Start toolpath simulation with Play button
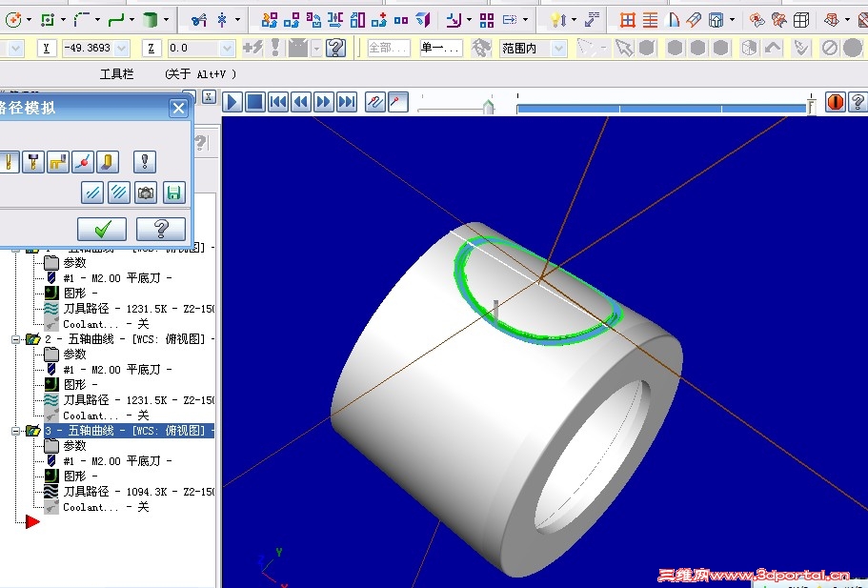The width and height of the screenshot is (868, 588). 232,102
